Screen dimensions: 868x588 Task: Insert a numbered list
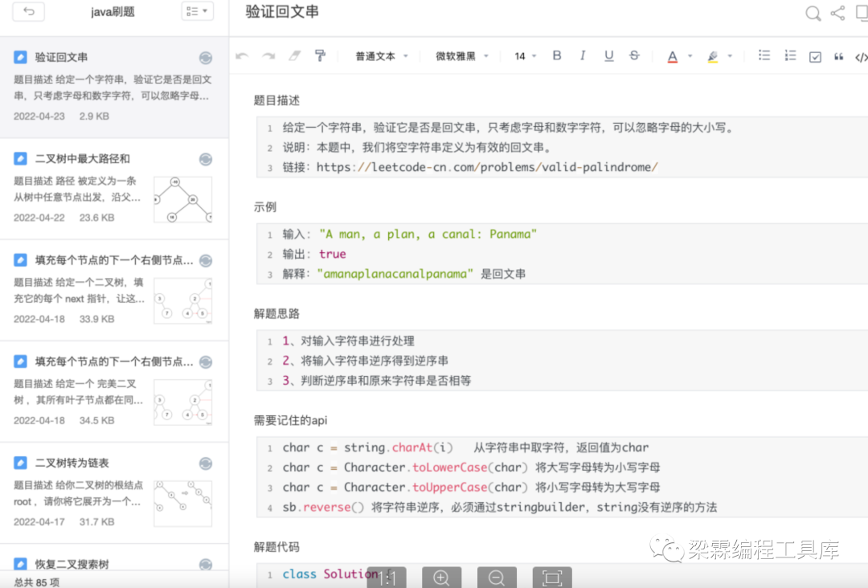pyautogui.click(x=790, y=56)
